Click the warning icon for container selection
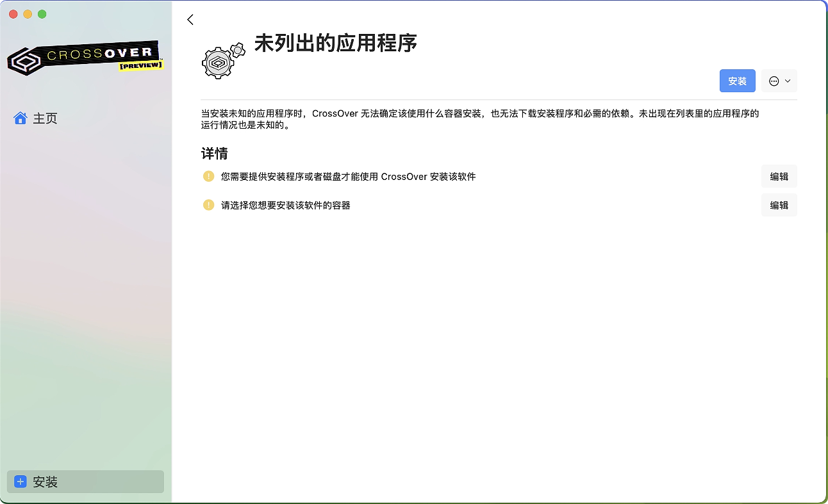The image size is (828, 504). [208, 205]
